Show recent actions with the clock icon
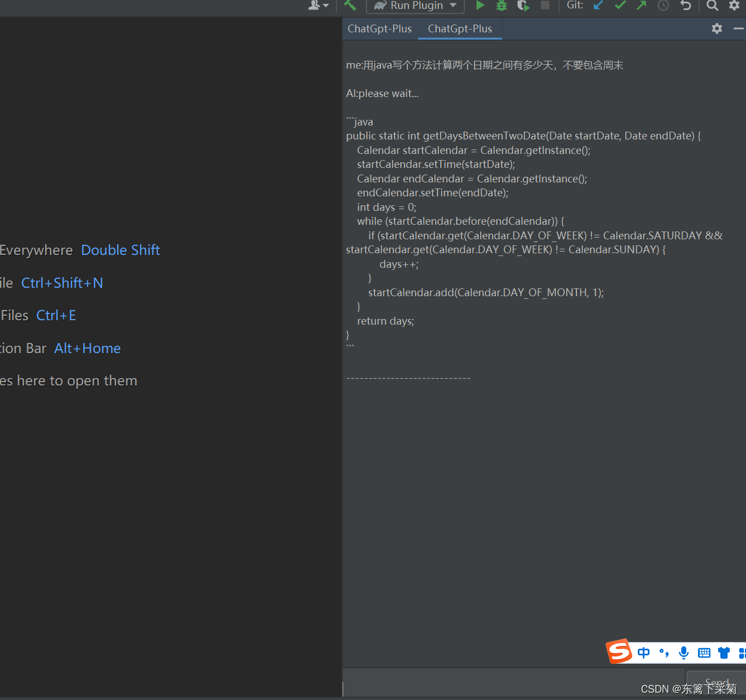The height and width of the screenshot is (700, 746). coord(663,6)
